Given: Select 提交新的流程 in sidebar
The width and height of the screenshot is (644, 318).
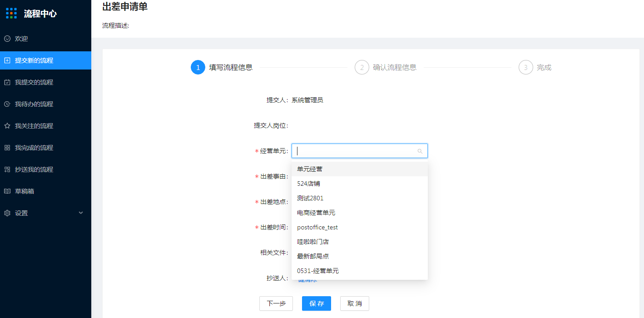Looking at the screenshot, I should pos(45,60).
